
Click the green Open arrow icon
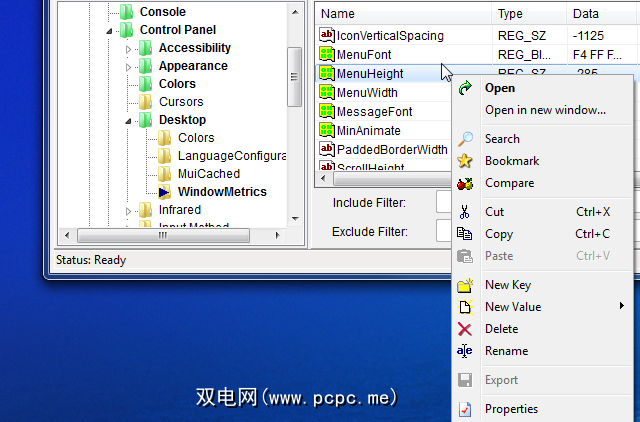(465, 88)
